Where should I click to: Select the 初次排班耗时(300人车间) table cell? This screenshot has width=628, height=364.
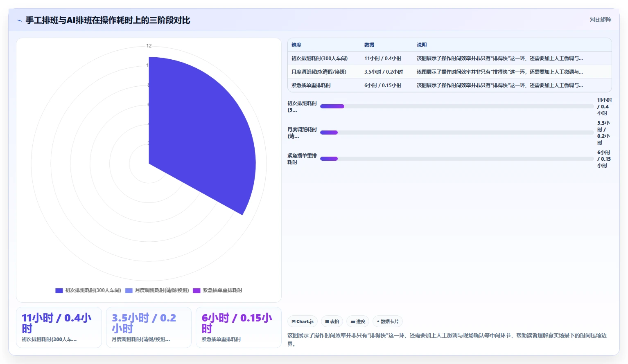coord(319,58)
